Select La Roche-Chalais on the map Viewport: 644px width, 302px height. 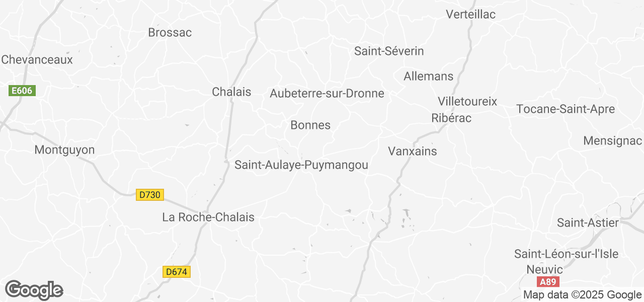[208, 217]
